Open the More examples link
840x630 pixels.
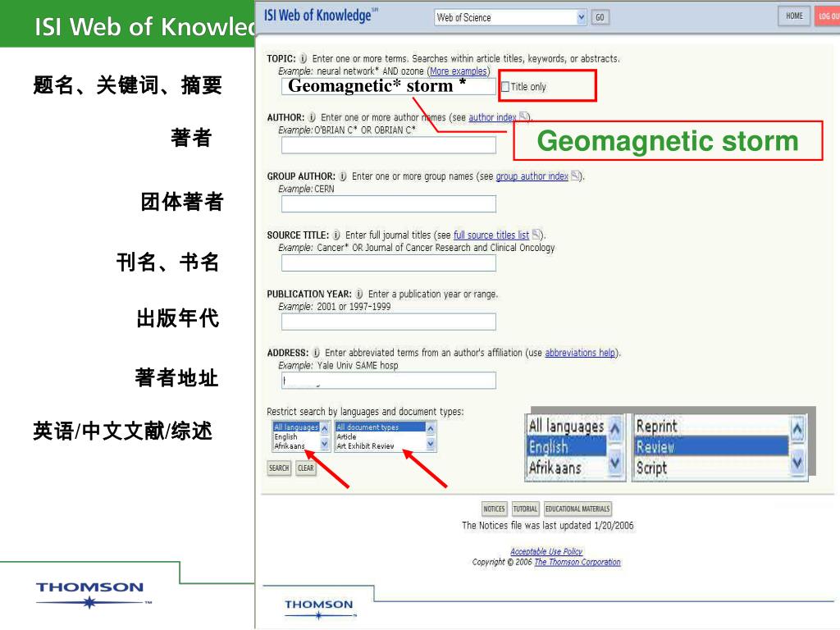[458, 71]
